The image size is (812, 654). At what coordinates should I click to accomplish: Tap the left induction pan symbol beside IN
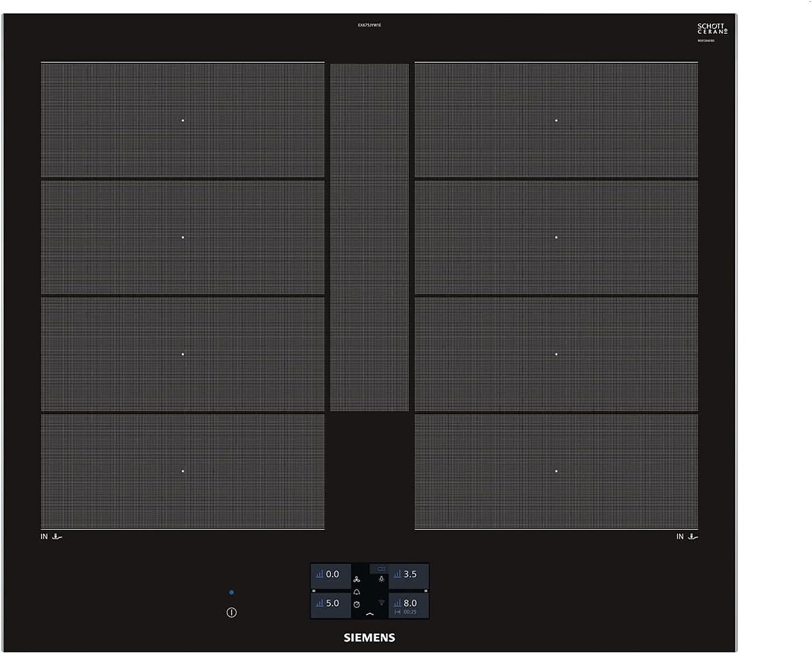tap(57, 537)
